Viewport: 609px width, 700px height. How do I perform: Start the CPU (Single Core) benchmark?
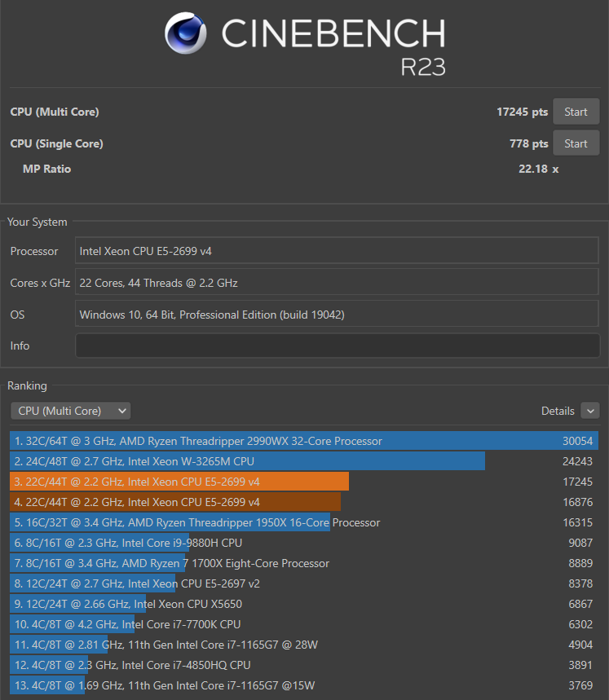point(576,143)
